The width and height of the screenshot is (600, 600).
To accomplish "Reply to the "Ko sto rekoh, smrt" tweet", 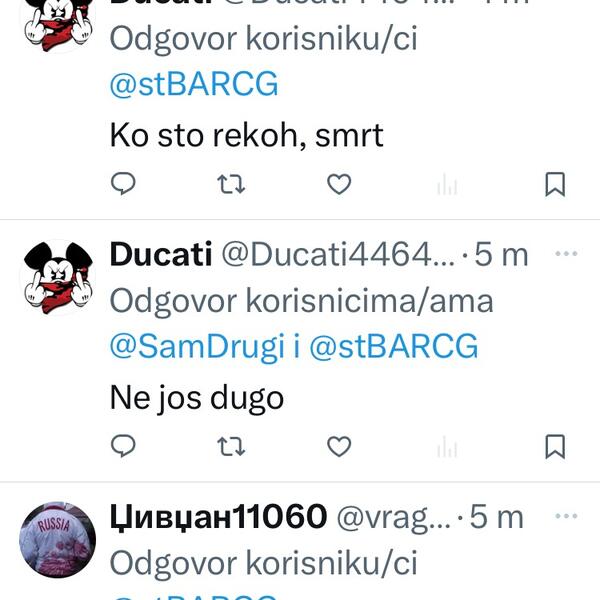I will 123,184.
